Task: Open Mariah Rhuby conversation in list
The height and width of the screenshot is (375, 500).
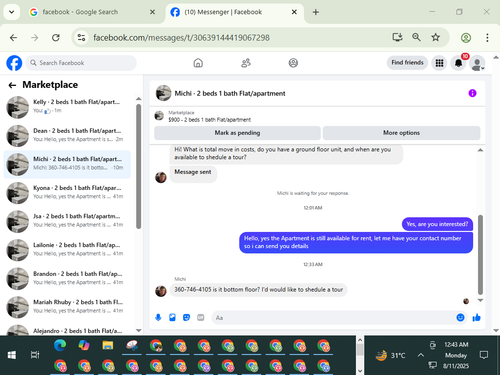Action: point(67,307)
